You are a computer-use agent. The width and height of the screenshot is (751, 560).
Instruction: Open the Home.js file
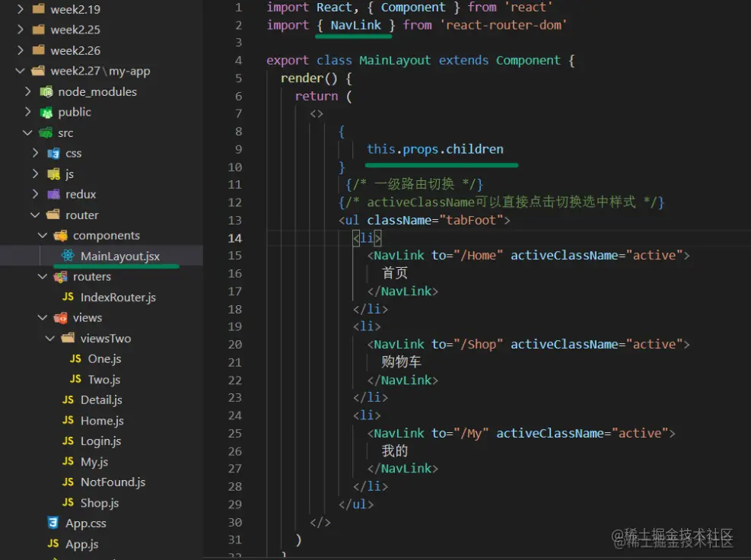pyautogui.click(x=102, y=421)
